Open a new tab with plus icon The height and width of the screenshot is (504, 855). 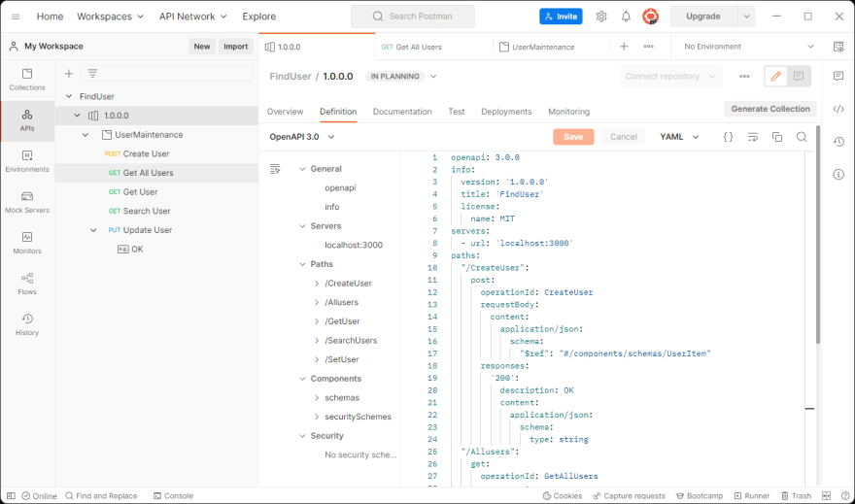pos(624,47)
